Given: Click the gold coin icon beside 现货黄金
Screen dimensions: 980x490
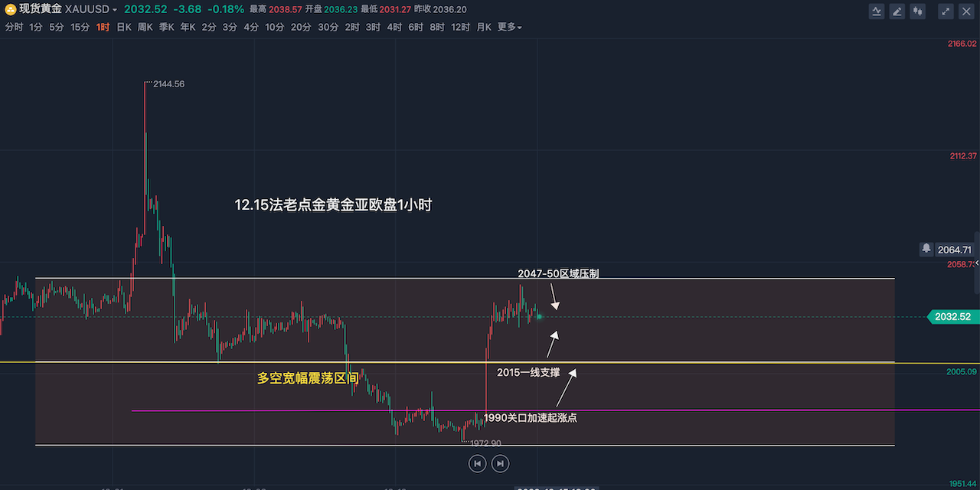Looking at the screenshot, I should [x=11, y=10].
